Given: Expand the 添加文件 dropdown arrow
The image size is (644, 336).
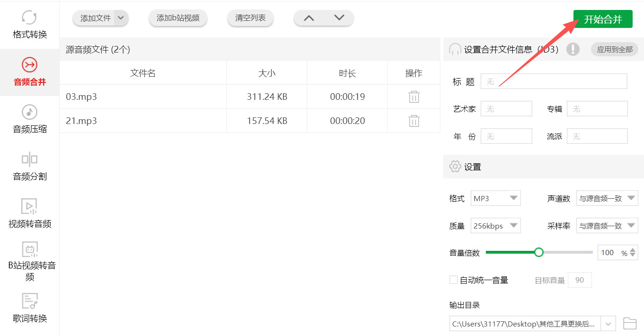Looking at the screenshot, I should tap(121, 18).
